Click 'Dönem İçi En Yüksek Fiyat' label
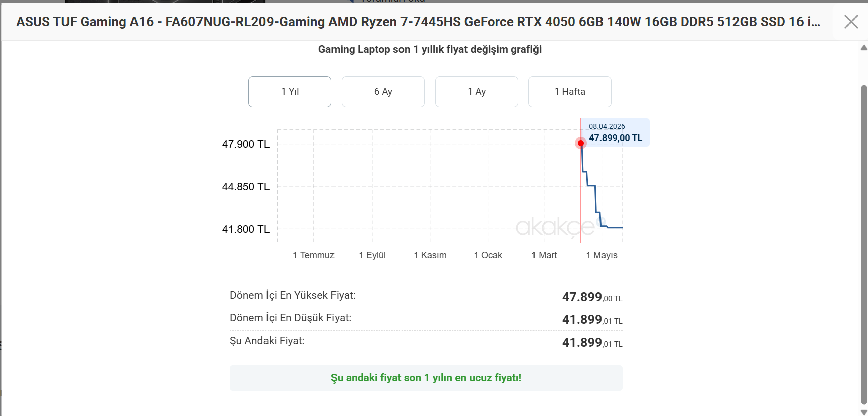Viewport: 868px width, 416px height. point(293,295)
